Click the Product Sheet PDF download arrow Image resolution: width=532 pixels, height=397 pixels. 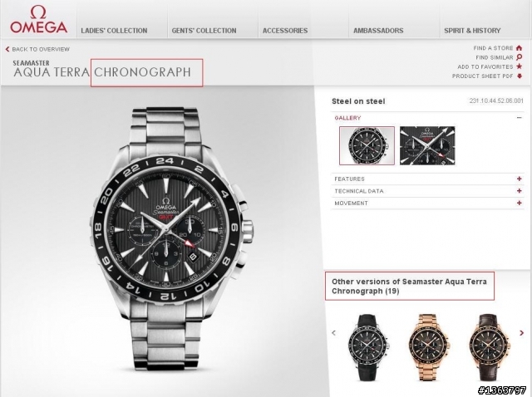coord(519,76)
